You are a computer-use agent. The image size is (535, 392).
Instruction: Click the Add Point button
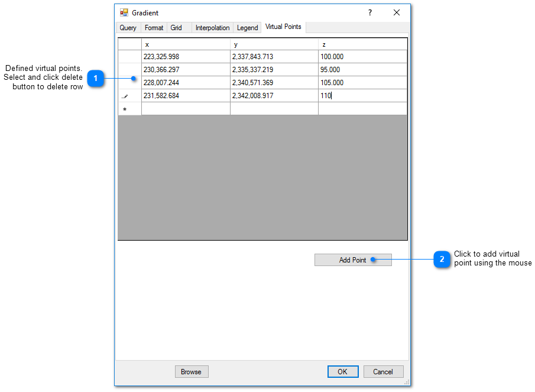pyautogui.click(x=353, y=260)
